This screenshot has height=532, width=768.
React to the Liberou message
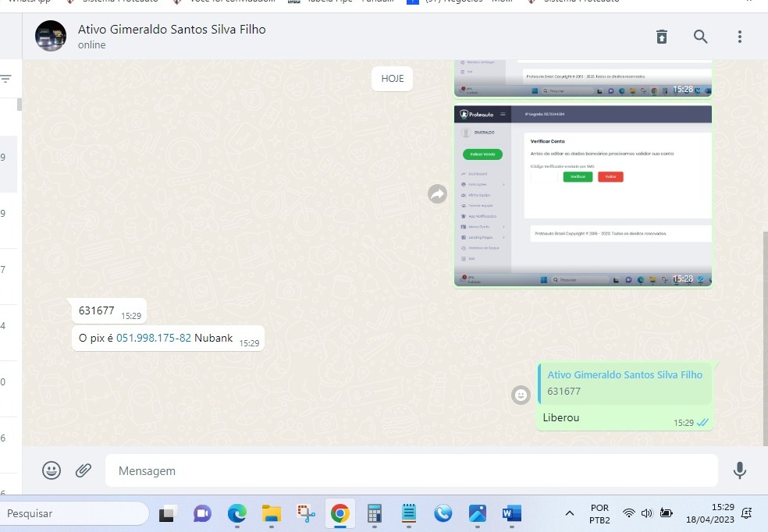pos(521,395)
